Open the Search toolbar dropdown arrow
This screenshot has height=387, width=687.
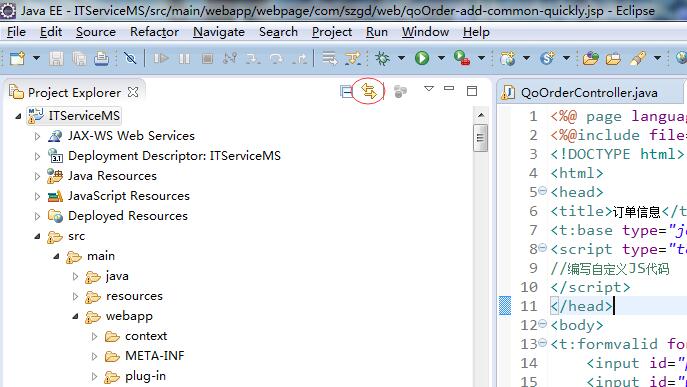coord(657,58)
